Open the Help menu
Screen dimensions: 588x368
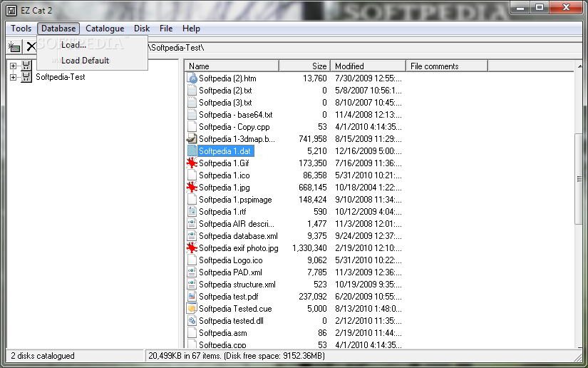[x=191, y=29]
